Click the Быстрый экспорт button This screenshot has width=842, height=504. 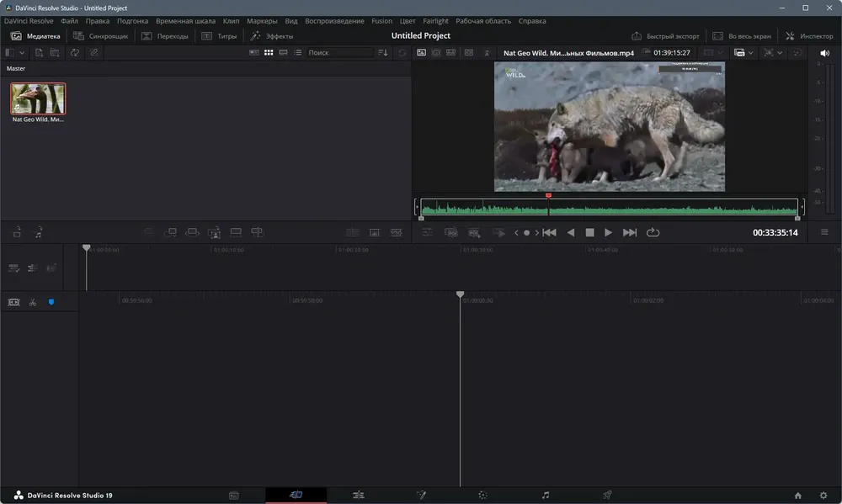tap(665, 36)
